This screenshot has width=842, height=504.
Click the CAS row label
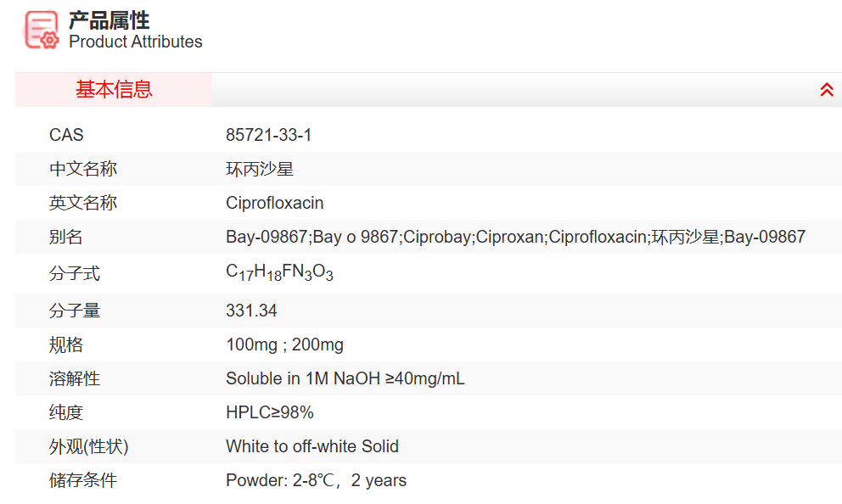tap(66, 135)
